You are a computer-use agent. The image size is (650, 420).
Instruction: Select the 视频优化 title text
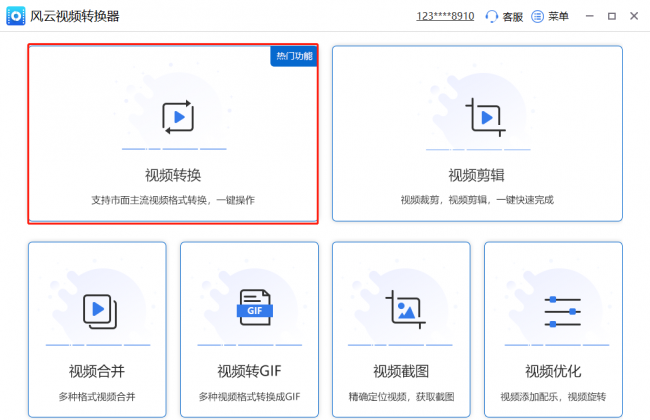[x=553, y=371]
